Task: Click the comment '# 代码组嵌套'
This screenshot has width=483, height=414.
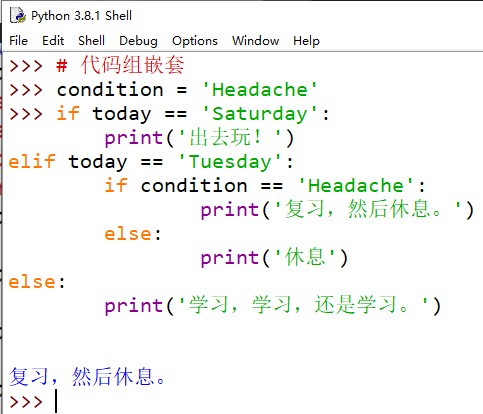Action: pos(120,65)
